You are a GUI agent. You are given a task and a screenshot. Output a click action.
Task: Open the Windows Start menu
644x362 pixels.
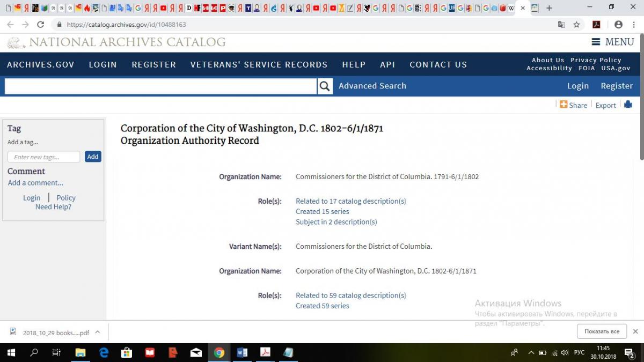11,352
